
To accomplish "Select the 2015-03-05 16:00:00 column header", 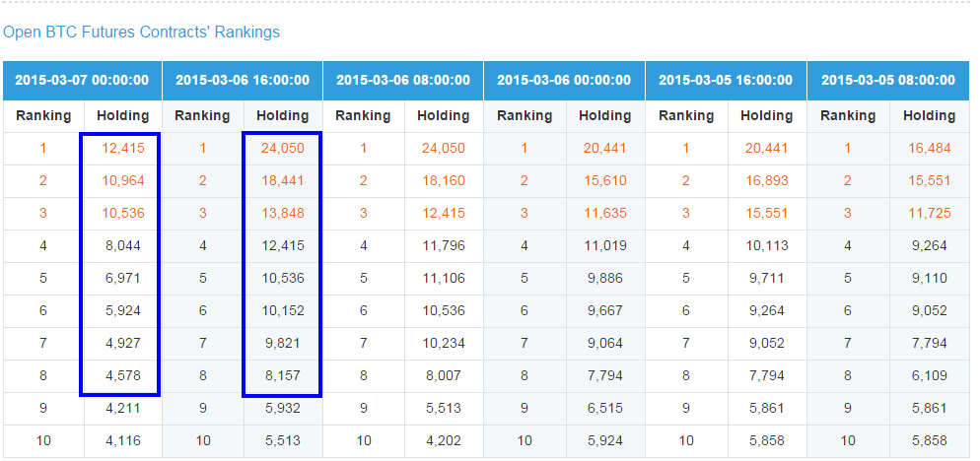I will pos(726,80).
